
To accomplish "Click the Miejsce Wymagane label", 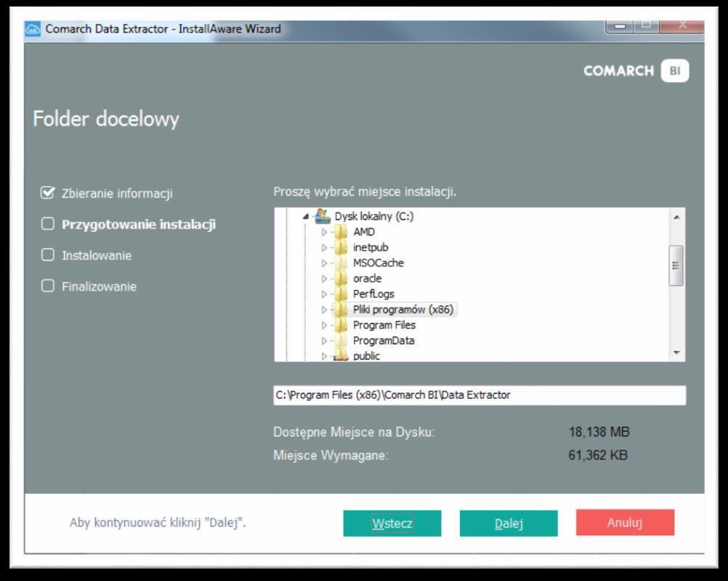I will pos(331,455).
